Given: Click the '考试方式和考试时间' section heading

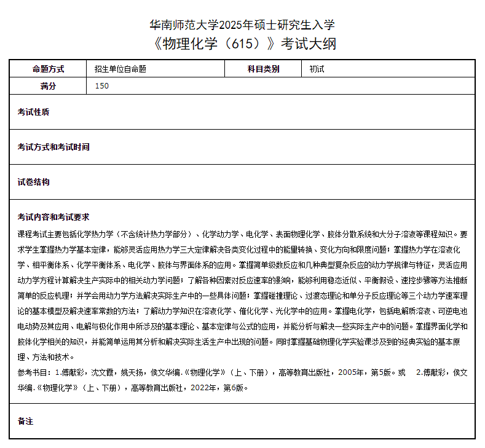Looking at the screenshot, I should [53, 147].
